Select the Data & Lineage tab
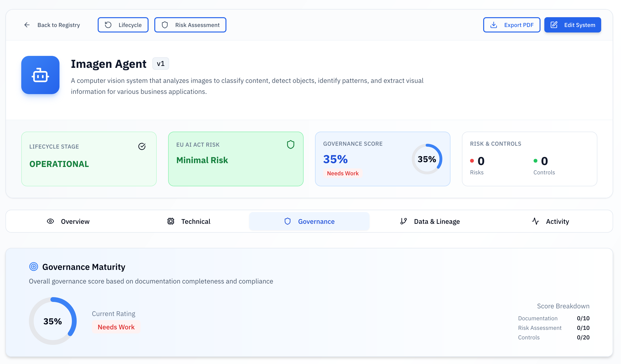The width and height of the screenshot is (621, 364). pos(430,221)
